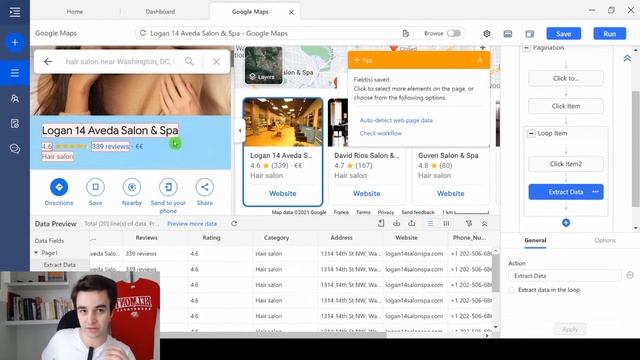The image size is (640, 360).
Task: Collapse the Loop Item block
Action: pyautogui.click(x=531, y=133)
